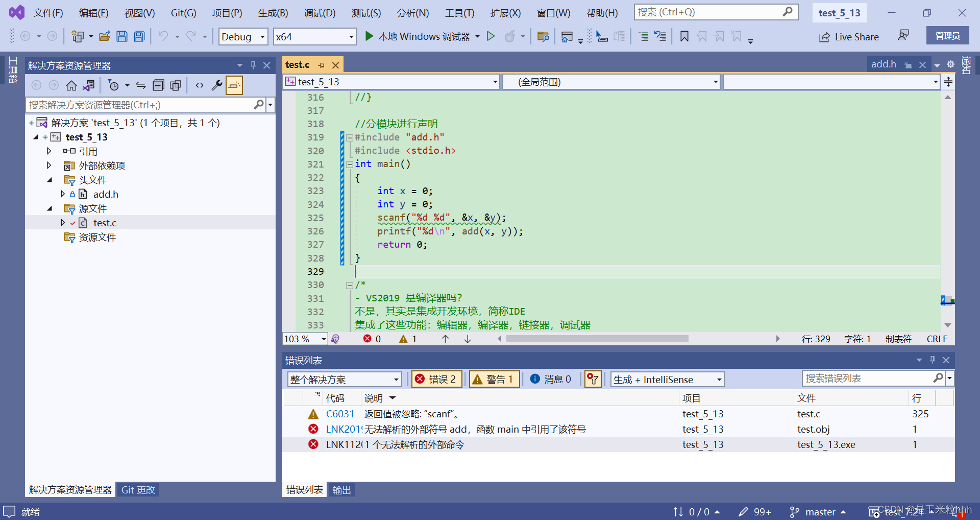Pin the Error List panel
980x520 pixels.
933,360
